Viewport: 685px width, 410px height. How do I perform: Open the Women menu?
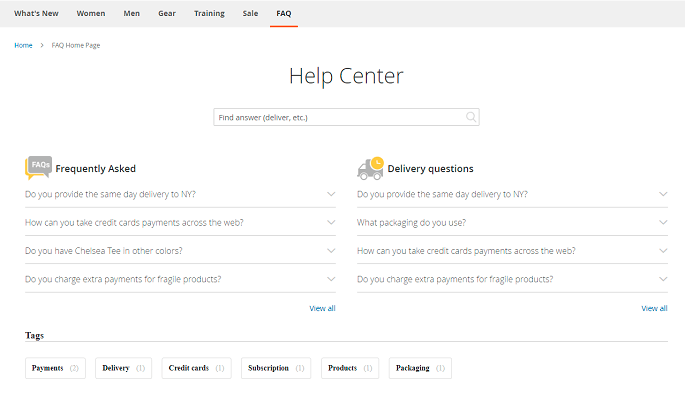coord(91,14)
